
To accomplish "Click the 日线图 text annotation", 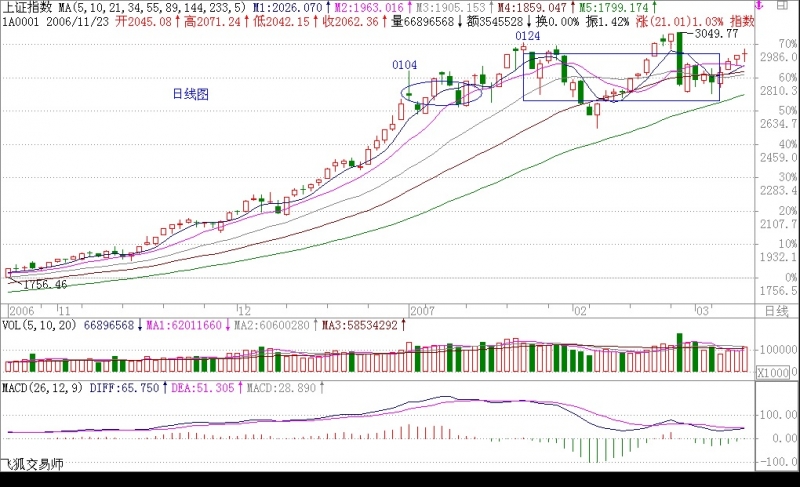I will [x=190, y=94].
